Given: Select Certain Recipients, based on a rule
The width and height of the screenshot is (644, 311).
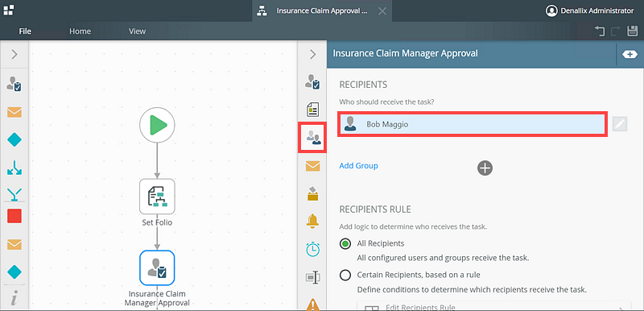Looking at the screenshot, I should pos(345,275).
